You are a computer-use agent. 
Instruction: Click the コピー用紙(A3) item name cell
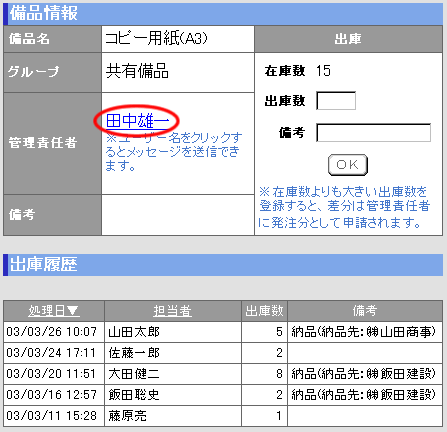(x=178, y=39)
